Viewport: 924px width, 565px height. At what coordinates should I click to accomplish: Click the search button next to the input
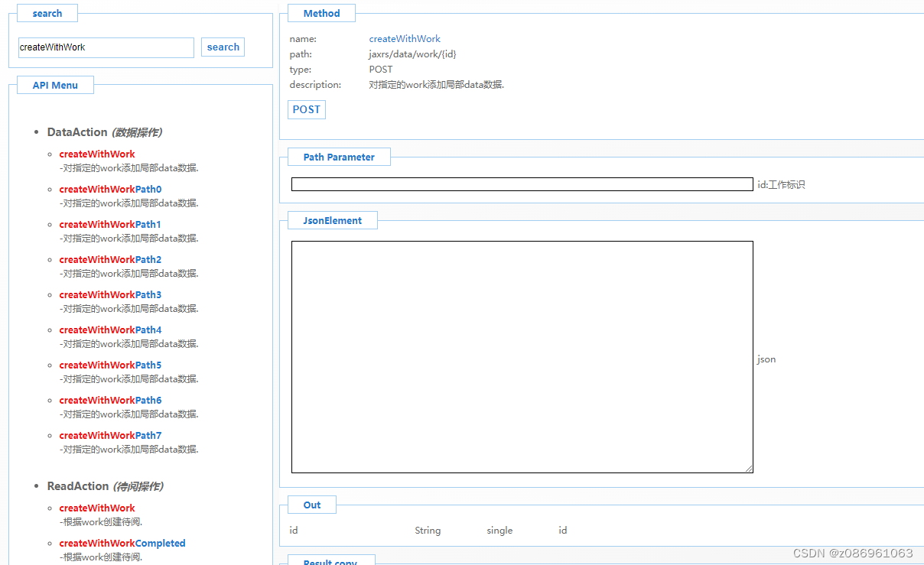coord(223,47)
